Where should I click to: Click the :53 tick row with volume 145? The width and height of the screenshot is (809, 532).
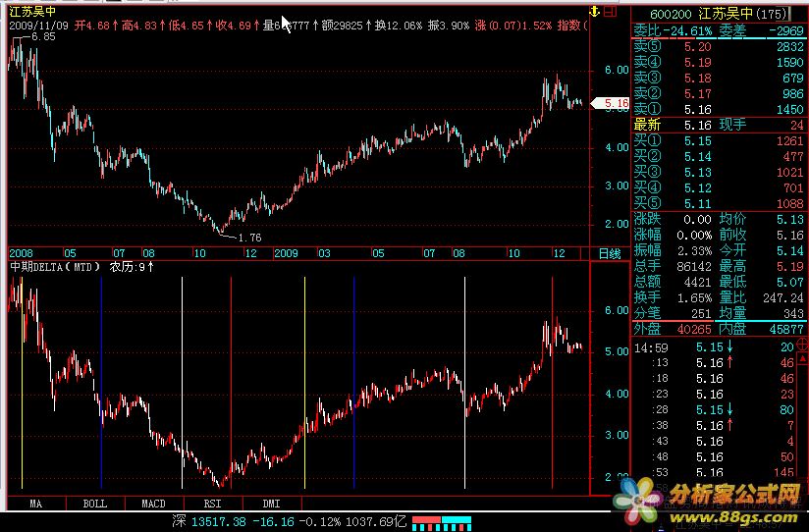[714, 472]
